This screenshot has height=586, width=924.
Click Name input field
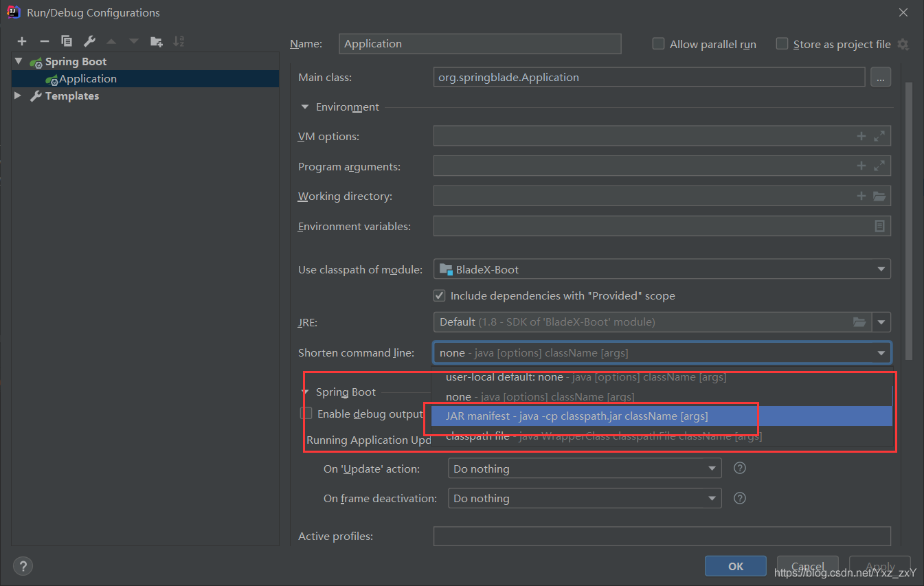click(480, 43)
